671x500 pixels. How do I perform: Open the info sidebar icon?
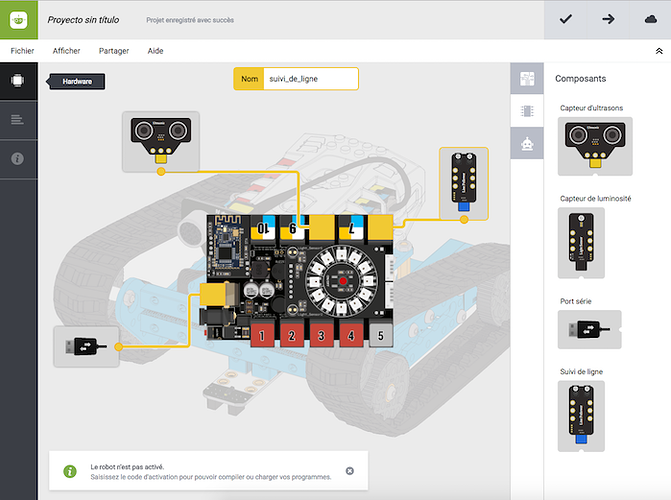[18, 159]
